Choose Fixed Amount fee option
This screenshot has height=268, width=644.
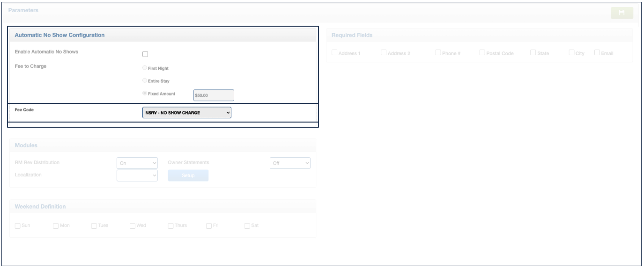pos(145,93)
